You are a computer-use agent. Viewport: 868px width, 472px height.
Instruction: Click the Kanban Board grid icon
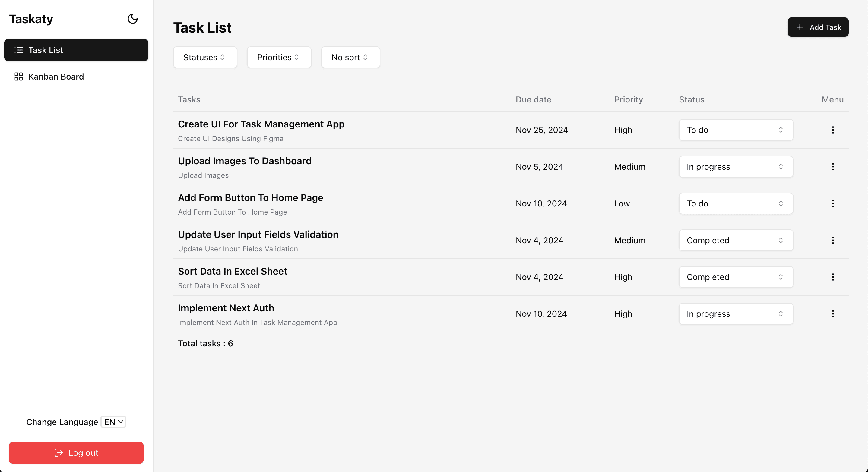point(18,77)
